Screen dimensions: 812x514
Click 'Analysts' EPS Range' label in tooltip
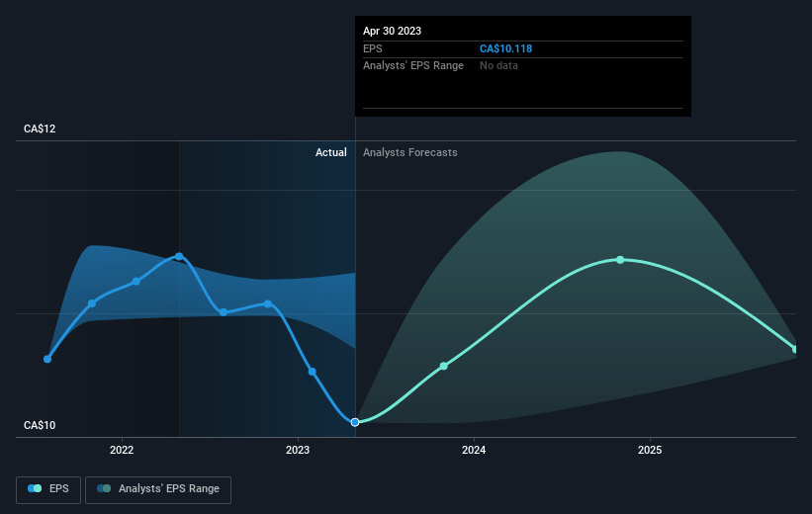pyautogui.click(x=413, y=65)
